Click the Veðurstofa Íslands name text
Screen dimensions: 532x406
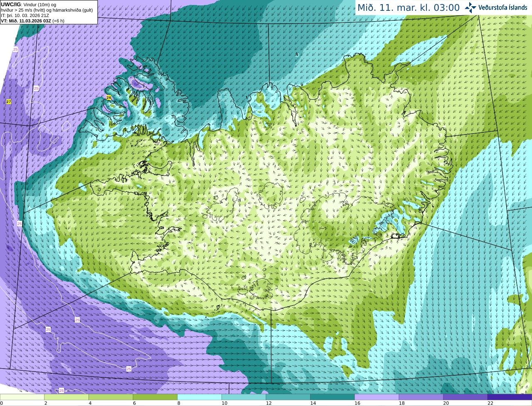point(502,7)
